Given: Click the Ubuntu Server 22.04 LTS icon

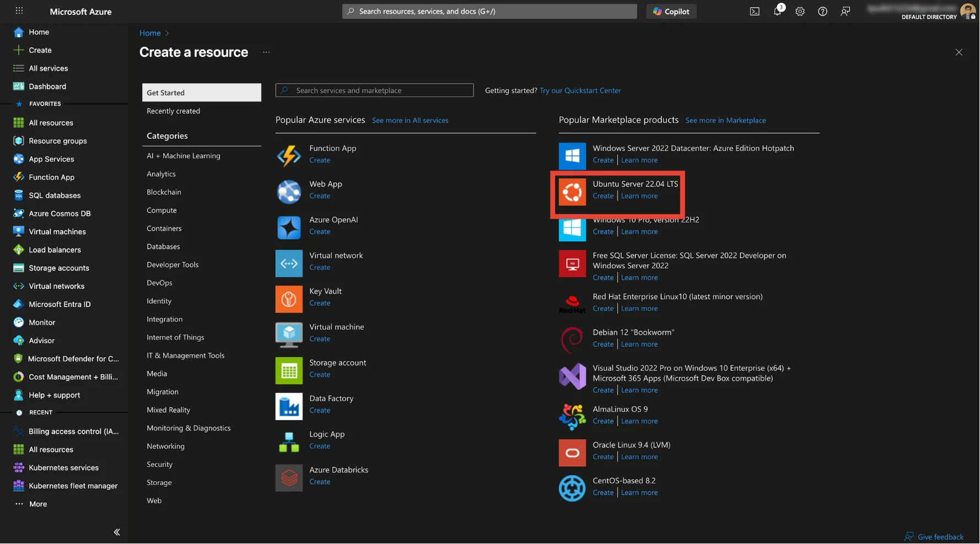Looking at the screenshot, I should pos(572,192).
